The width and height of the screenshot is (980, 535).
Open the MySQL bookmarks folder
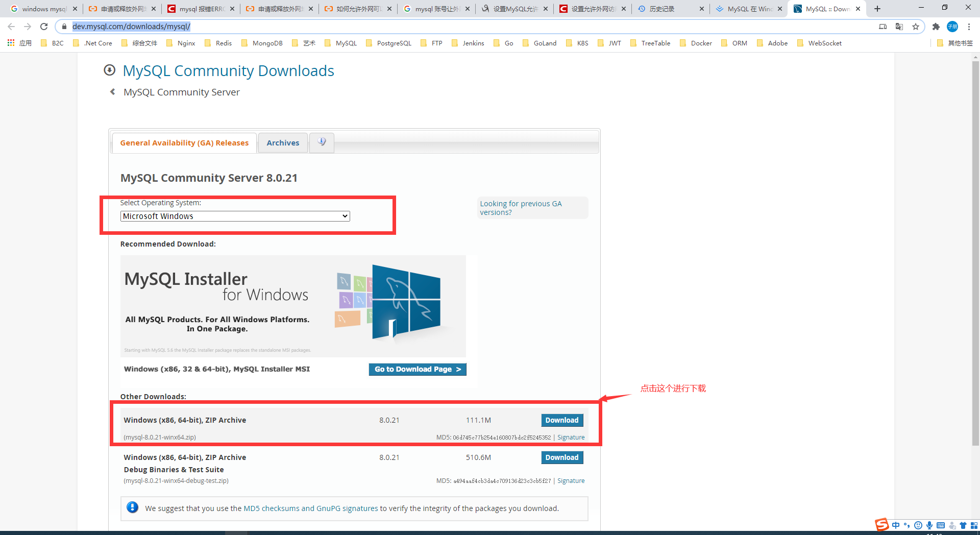[340, 43]
